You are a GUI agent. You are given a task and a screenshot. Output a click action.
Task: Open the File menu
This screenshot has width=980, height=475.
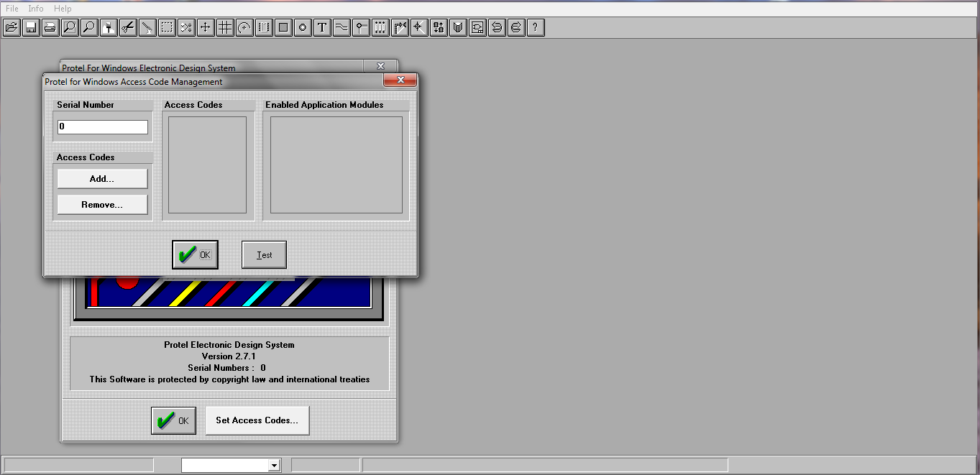[x=12, y=9]
